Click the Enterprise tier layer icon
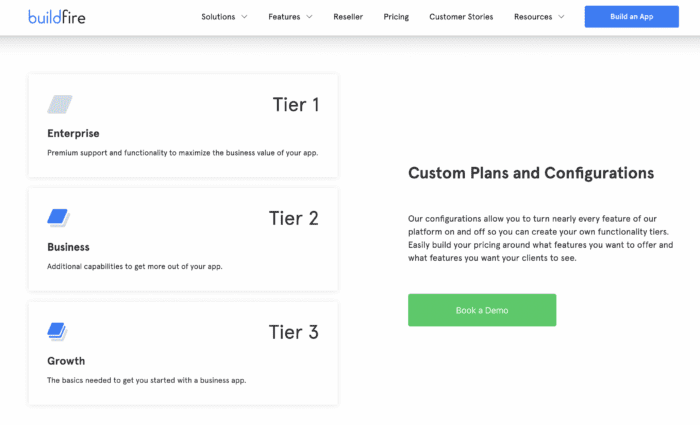Viewport: 700px width, 425px height. tap(60, 104)
